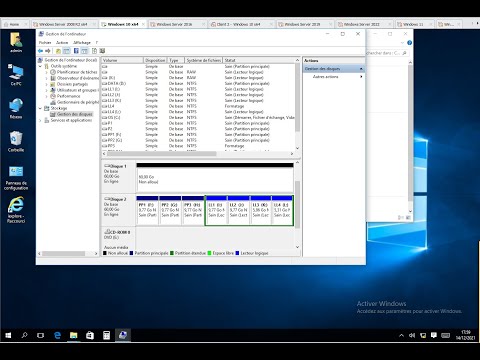The image size is (480, 360).
Task: Select the PP2 (G:) volume row
Action: pos(198,140)
